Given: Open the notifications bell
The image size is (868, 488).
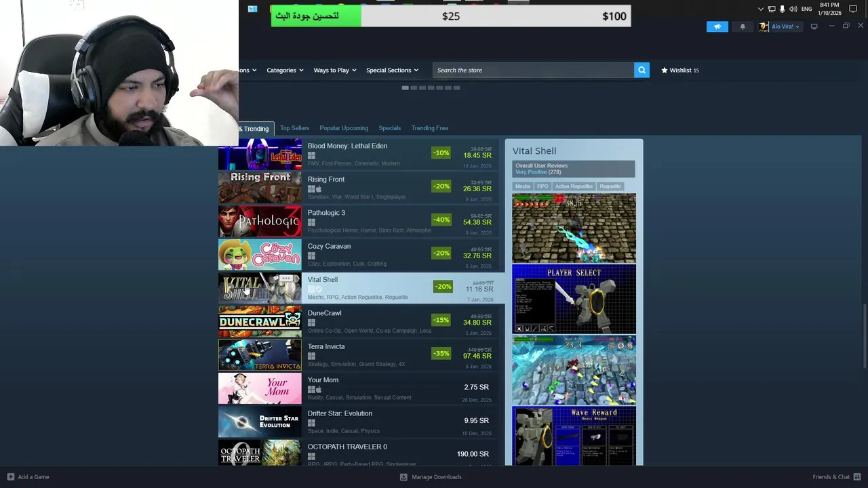Looking at the screenshot, I should (x=743, y=26).
